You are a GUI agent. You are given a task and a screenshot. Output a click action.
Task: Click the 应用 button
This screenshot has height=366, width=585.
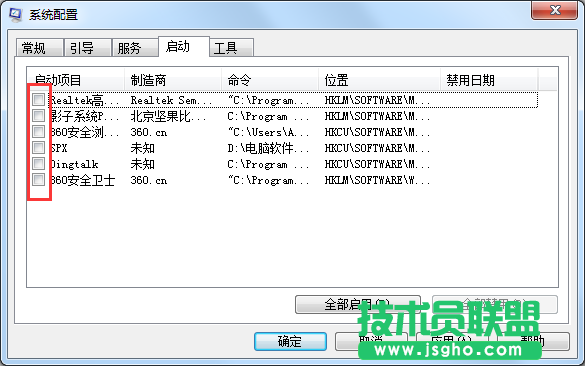[x=452, y=341]
